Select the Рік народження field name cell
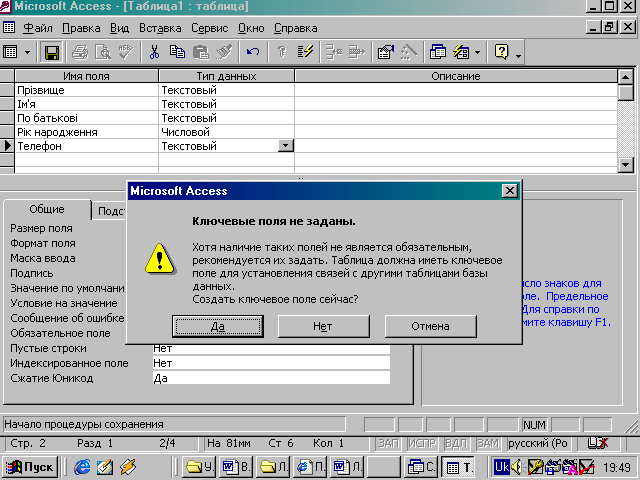Image resolution: width=640 pixels, height=480 pixels. pos(87,132)
